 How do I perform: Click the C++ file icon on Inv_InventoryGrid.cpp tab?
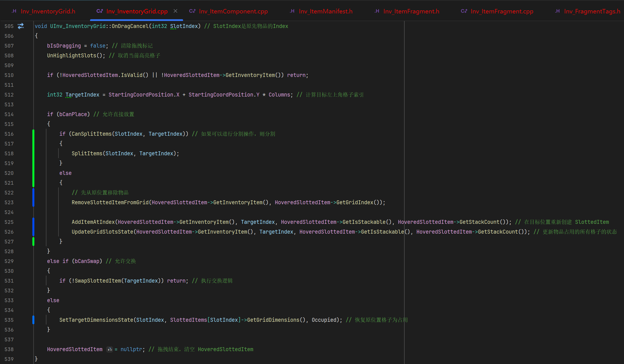[x=100, y=11]
